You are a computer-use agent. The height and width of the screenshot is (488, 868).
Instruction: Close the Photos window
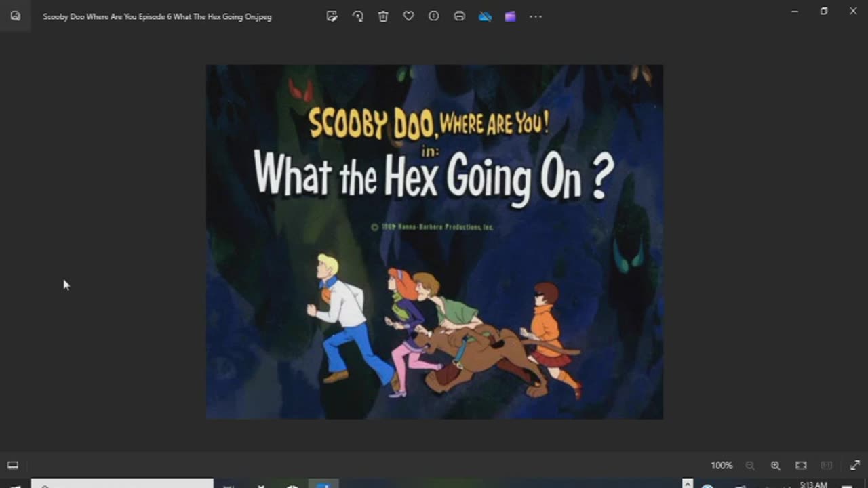tap(853, 12)
